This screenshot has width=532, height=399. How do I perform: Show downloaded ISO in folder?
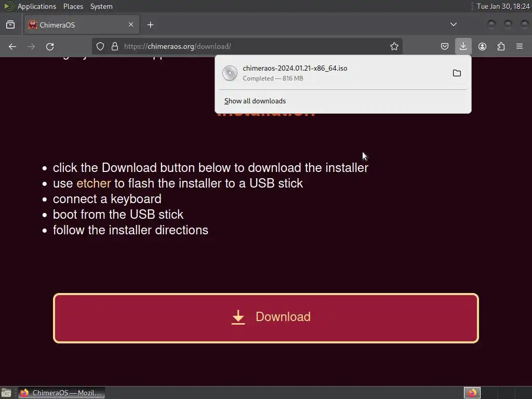point(457,73)
